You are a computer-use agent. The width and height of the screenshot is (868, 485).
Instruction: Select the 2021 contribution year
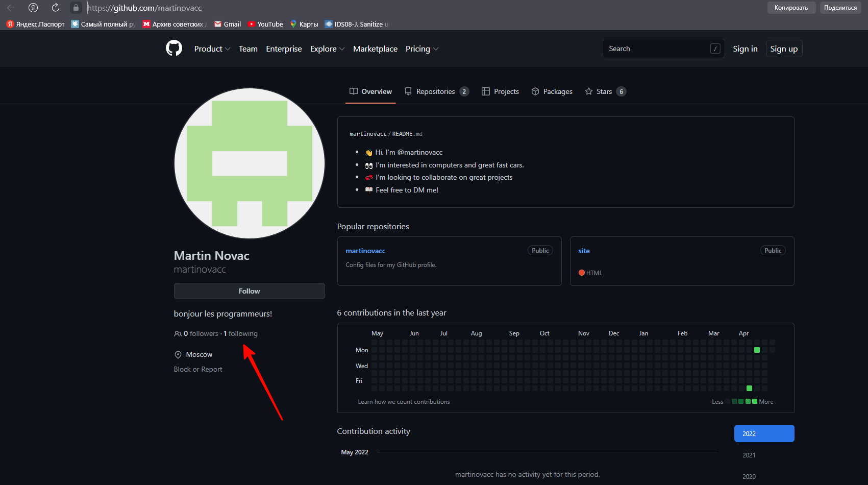(749, 455)
